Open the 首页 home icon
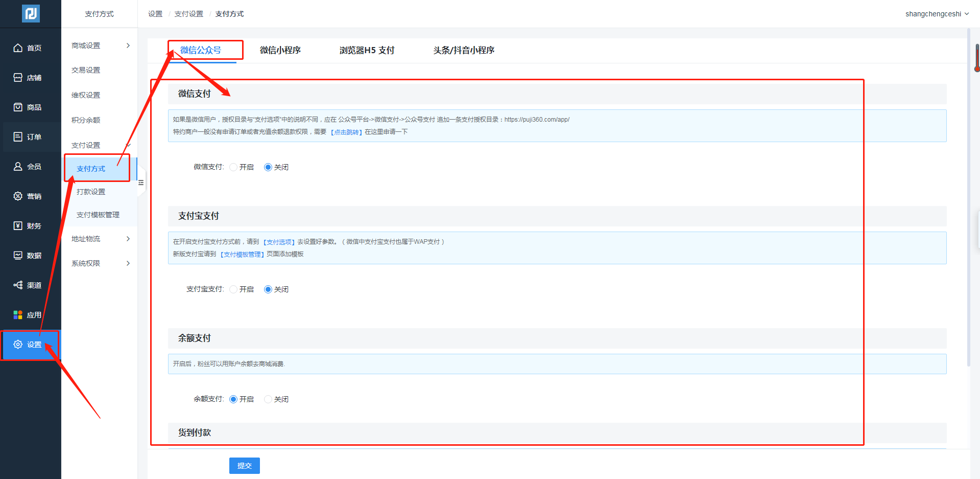Screen dimensions: 980x479 (x=18, y=48)
